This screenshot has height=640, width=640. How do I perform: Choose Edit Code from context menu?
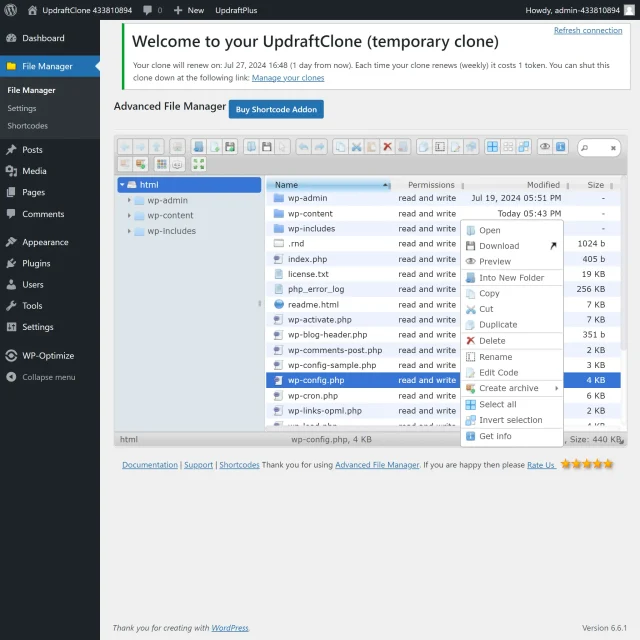(498, 373)
